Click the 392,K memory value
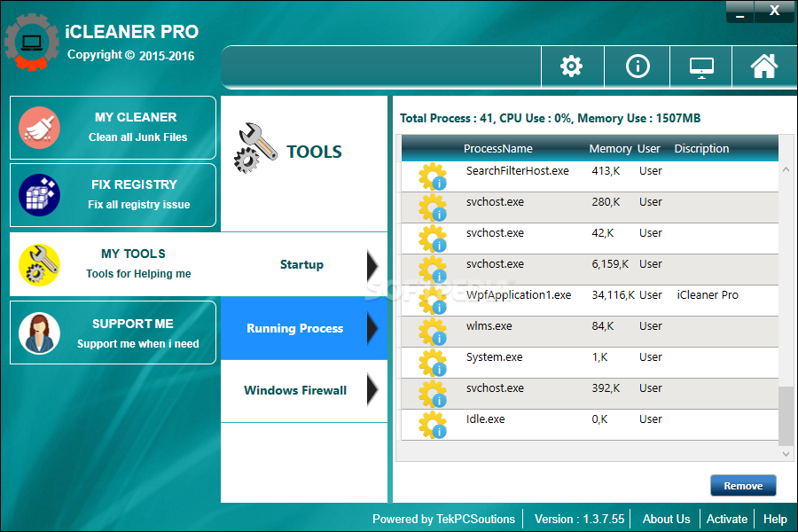 pyautogui.click(x=606, y=388)
